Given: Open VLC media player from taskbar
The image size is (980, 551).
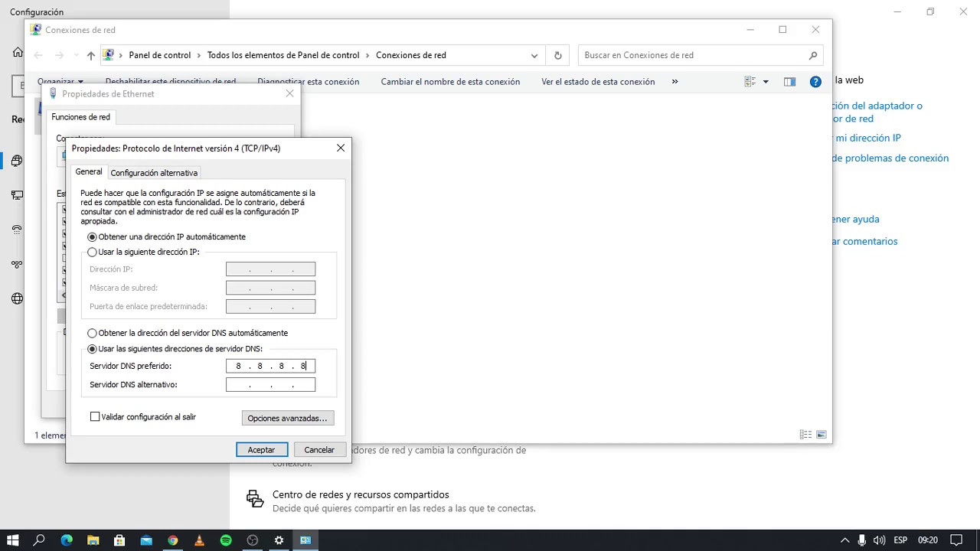Looking at the screenshot, I should (199, 540).
